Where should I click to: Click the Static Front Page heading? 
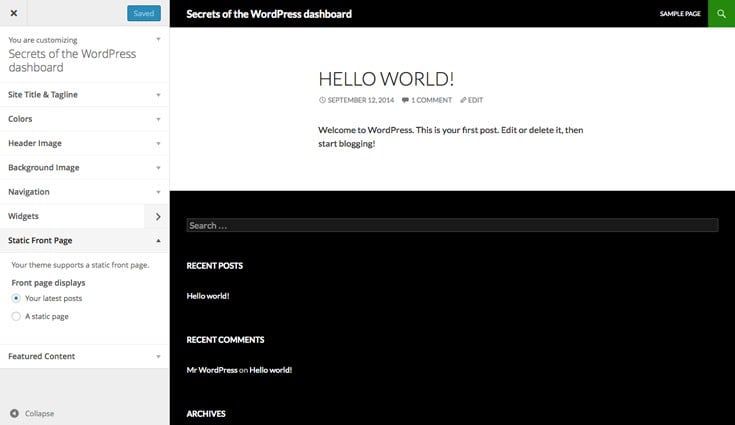pyautogui.click(x=40, y=240)
